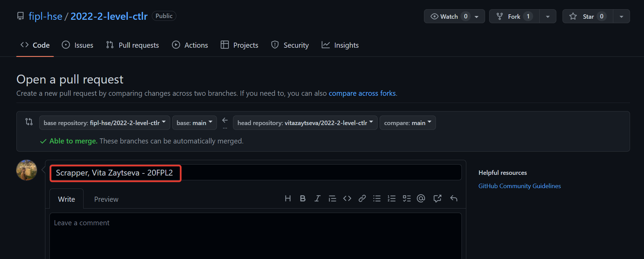Screen dimensions: 644x259
Task: Click the Fork branch icon
Action: coord(500,16)
